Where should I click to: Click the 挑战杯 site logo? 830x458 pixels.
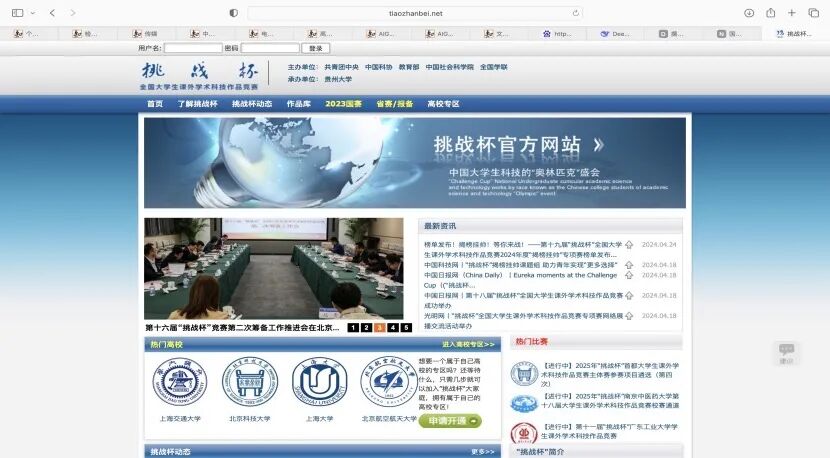coord(200,75)
